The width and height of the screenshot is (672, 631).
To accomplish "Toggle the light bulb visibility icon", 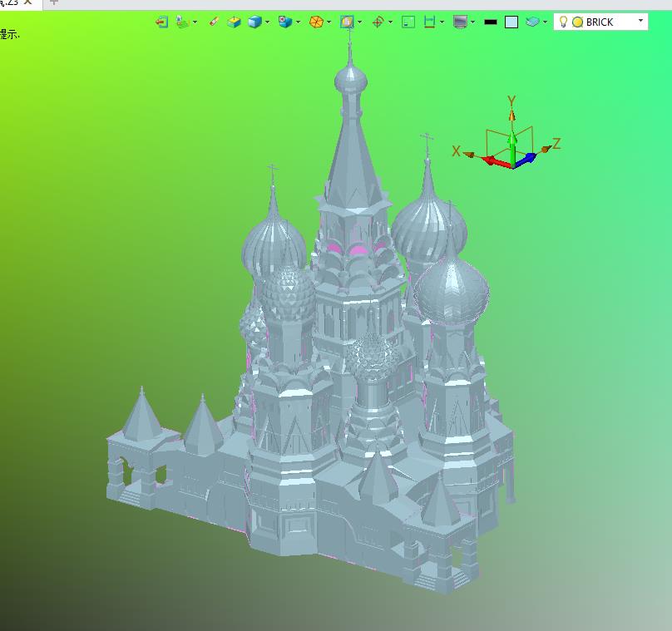I will click(x=564, y=22).
